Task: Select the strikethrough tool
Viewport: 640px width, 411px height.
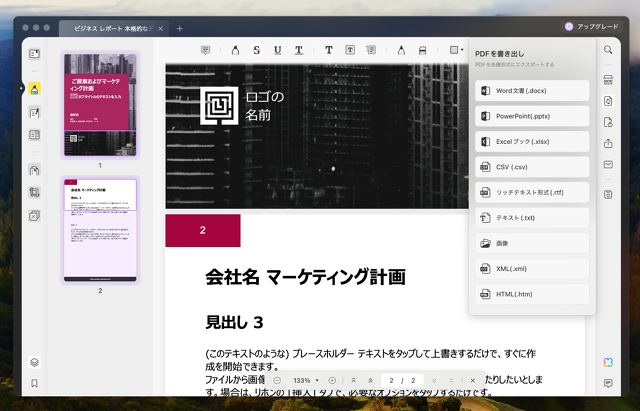Action: [256, 50]
